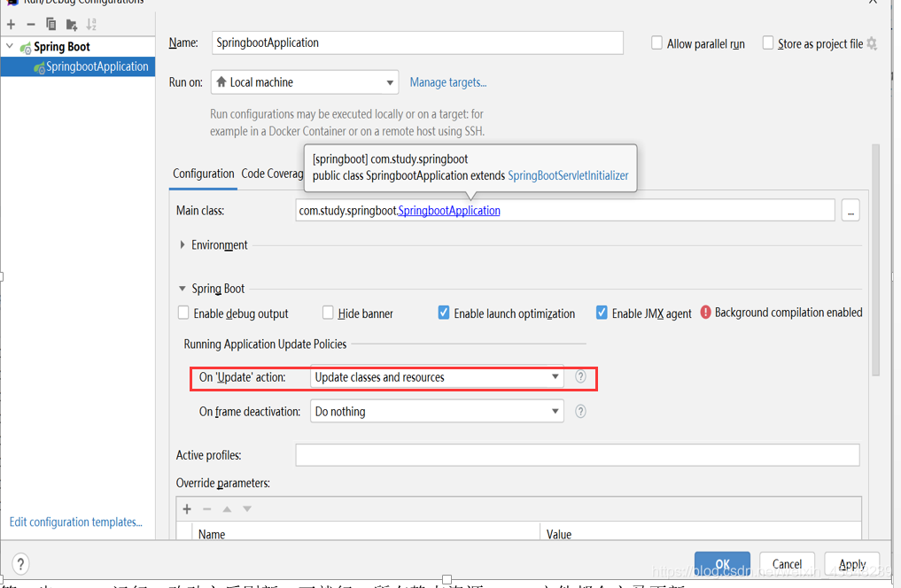901x588 pixels.
Task: Enable Store as project file checkbox
Action: [768, 43]
